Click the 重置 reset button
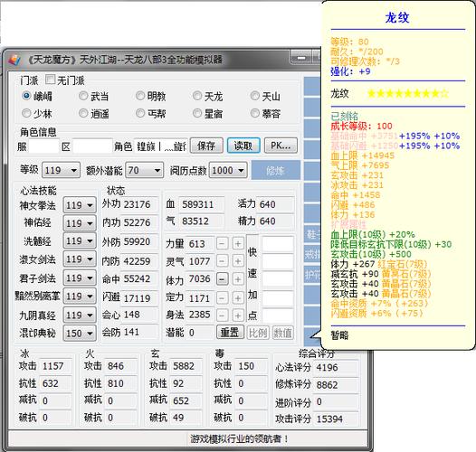Screen dimensions: 476x452 click(x=230, y=333)
